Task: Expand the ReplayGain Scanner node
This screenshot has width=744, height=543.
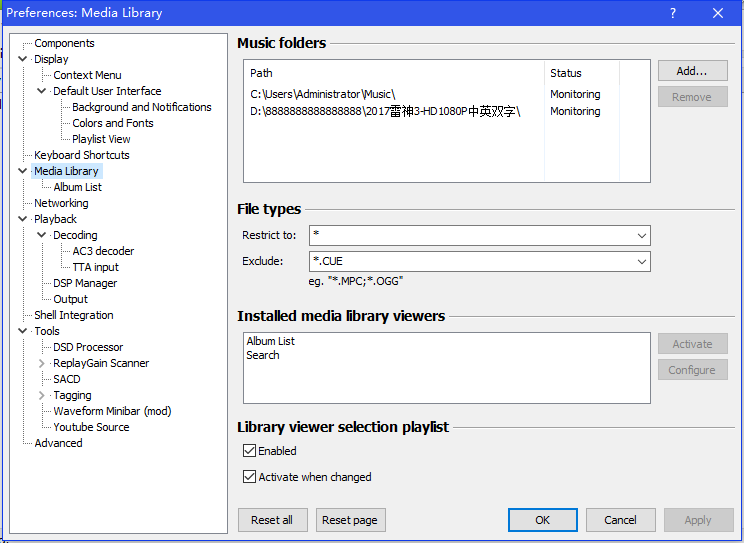Action: [42, 363]
